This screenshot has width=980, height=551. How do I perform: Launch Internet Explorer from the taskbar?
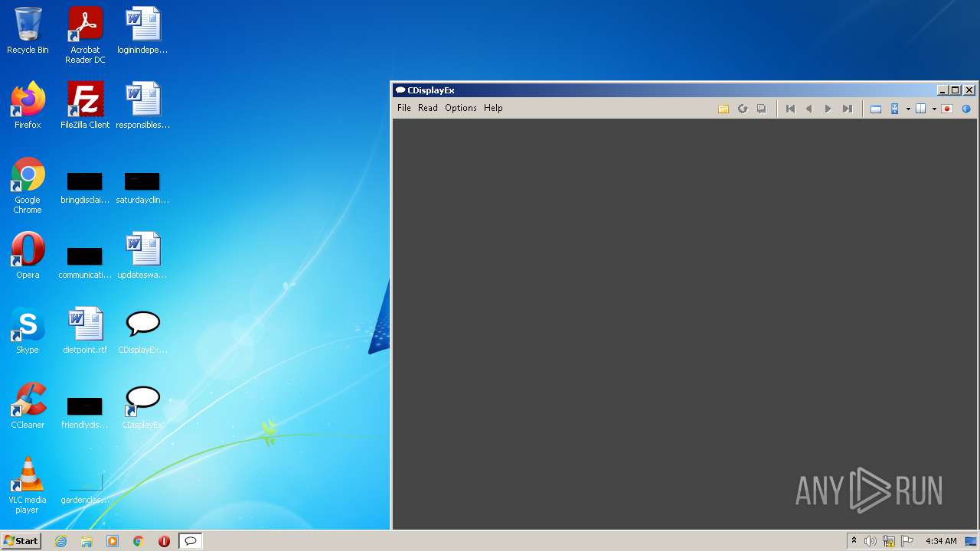[60, 541]
